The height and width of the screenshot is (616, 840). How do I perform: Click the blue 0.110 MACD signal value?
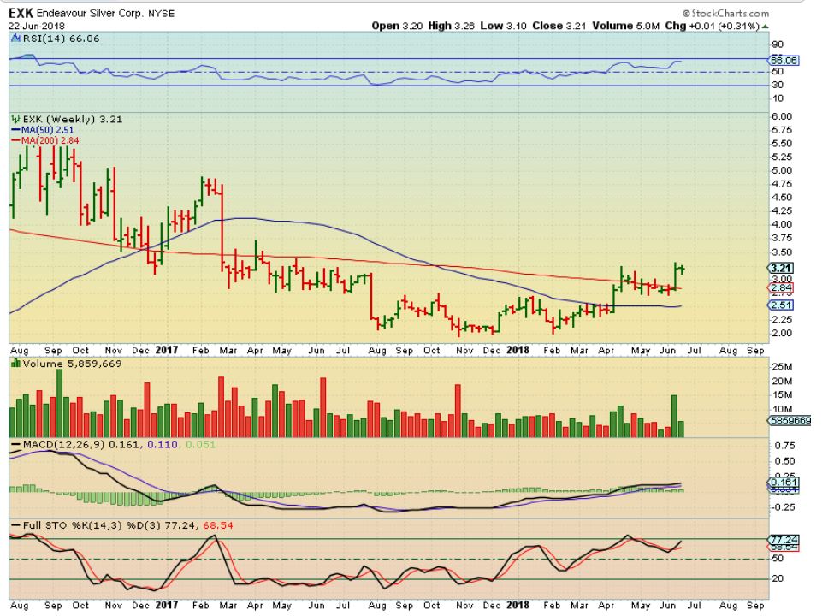pyautogui.click(x=163, y=445)
